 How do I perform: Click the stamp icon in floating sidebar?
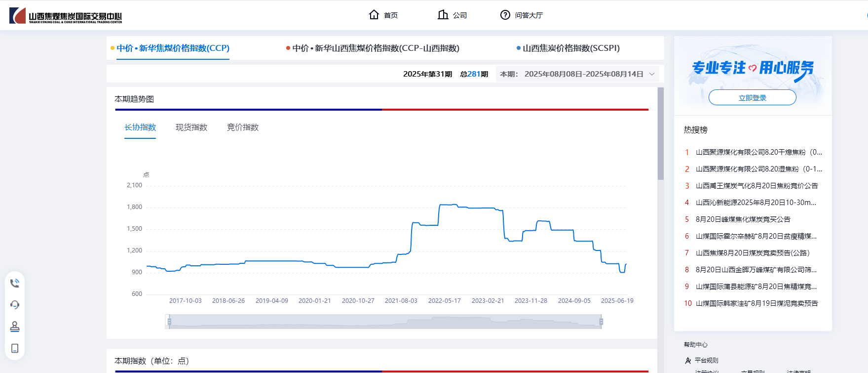pos(15,327)
